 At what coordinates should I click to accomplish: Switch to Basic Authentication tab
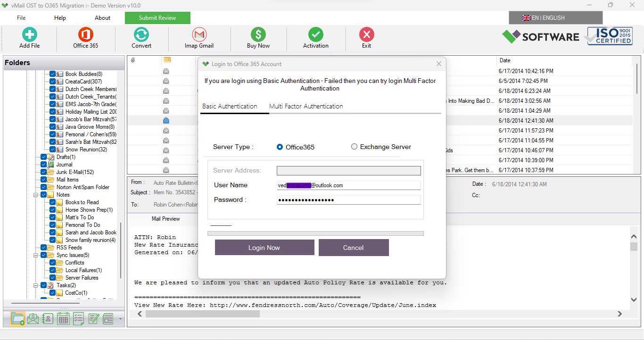tap(230, 106)
